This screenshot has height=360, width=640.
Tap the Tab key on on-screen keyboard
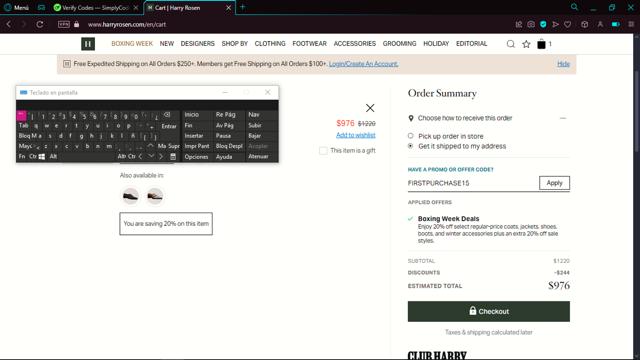[23, 126]
